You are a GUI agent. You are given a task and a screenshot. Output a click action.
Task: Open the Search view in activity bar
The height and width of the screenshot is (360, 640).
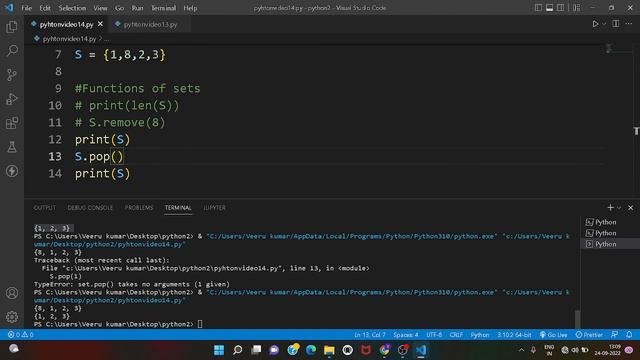pos(12,51)
